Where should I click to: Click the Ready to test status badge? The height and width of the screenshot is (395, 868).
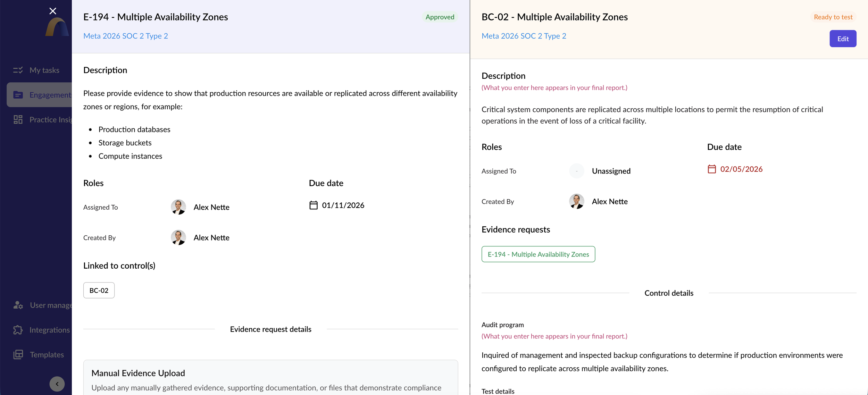click(x=833, y=17)
